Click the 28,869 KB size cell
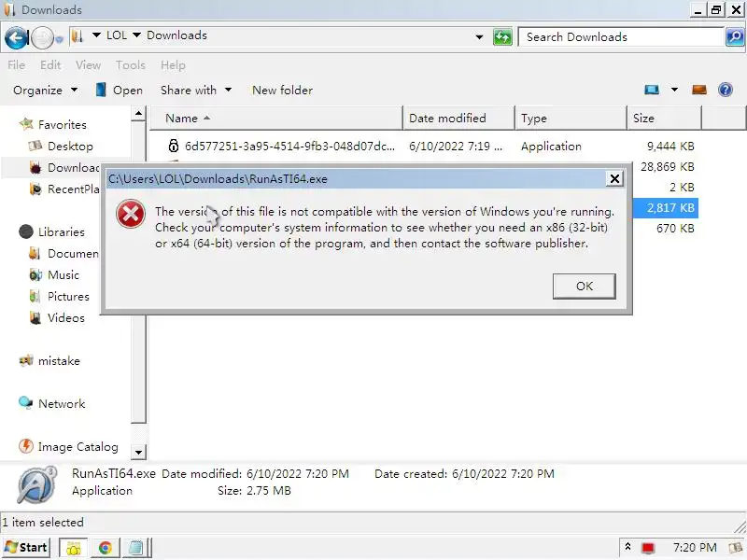This screenshot has width=747, height=560. 667,167
